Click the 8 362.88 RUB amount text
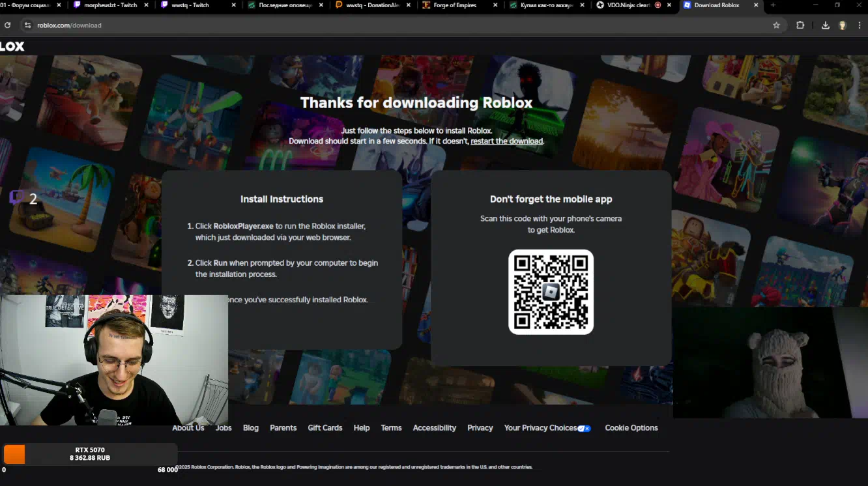The image size is (868, 486). tap(90, 458)
